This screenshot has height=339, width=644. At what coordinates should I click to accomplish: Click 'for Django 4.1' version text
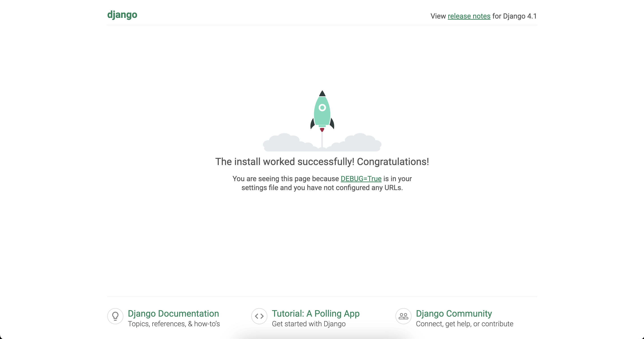point(515,16)
